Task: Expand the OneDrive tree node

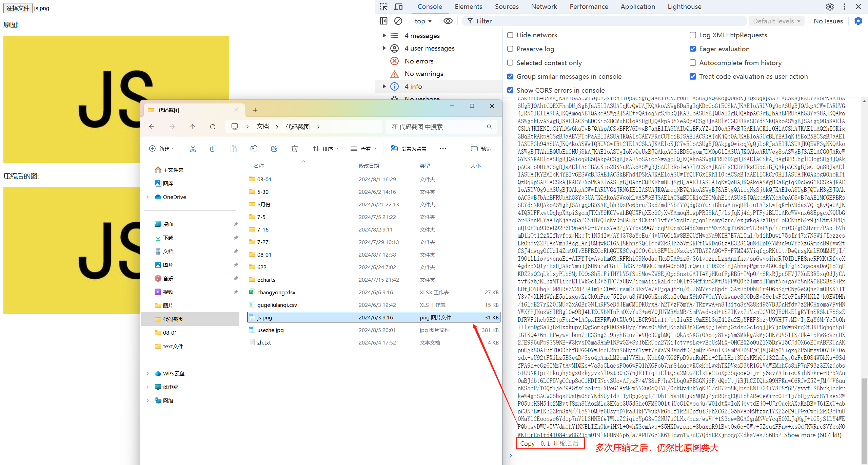Action: 147,197
